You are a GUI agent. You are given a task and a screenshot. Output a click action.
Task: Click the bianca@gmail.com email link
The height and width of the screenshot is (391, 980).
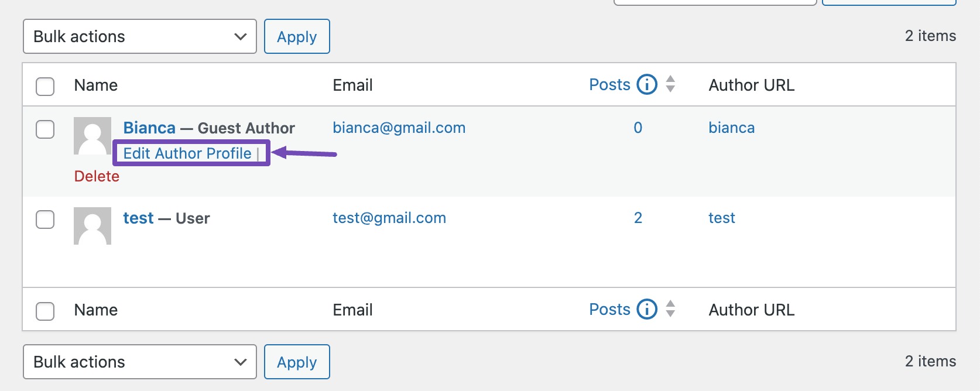(x=399, y=128)
